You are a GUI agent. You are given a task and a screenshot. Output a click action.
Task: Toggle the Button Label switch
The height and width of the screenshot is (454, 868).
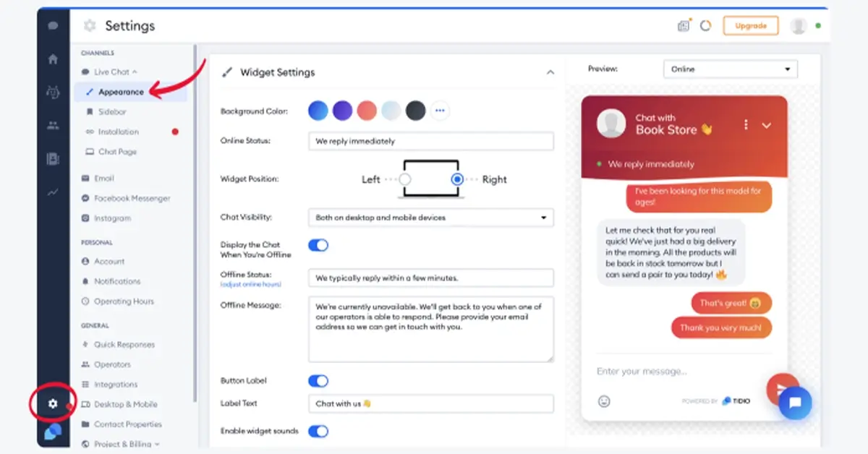pos(318,381)
